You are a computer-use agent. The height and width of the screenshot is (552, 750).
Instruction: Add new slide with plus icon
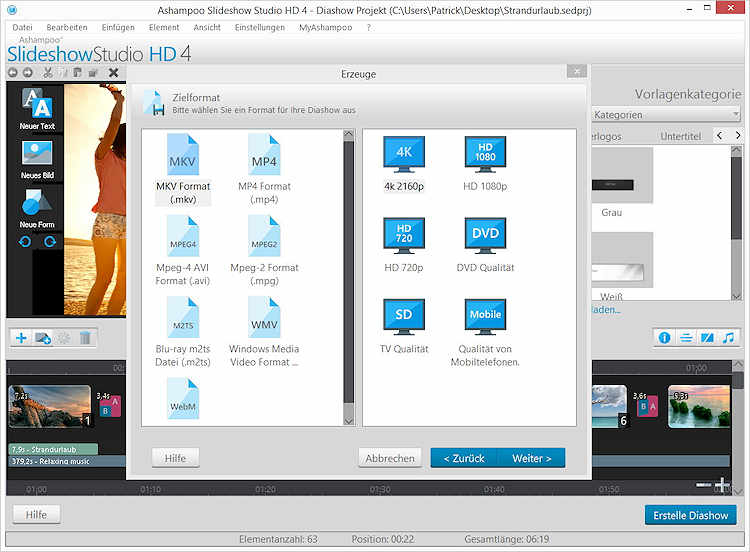(21, 338)
